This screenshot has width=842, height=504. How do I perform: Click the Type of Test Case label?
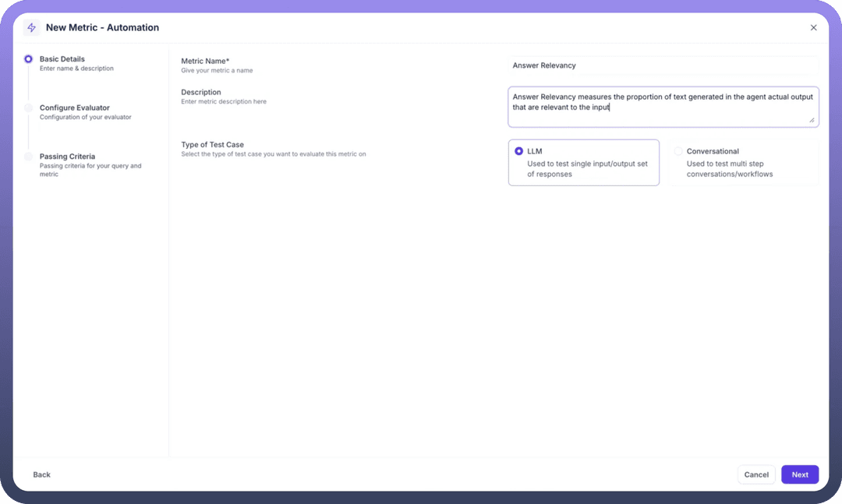[x=213, y=145]
